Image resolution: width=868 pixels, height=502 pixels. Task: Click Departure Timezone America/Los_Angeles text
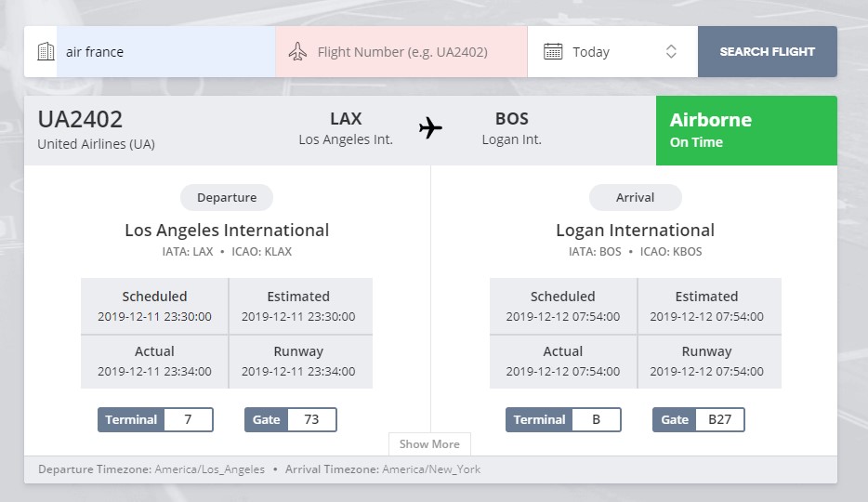click(151, 469)
